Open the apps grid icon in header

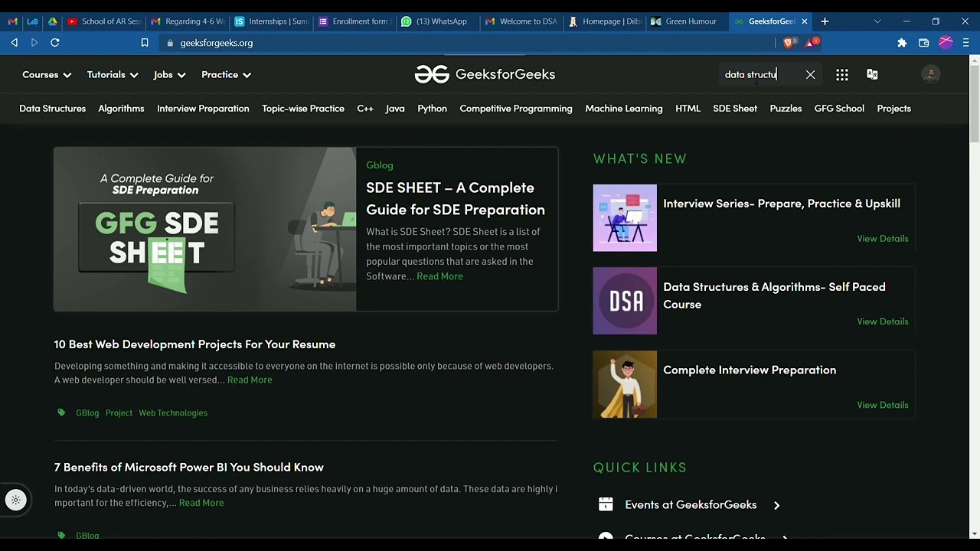(x=842, y=74)
